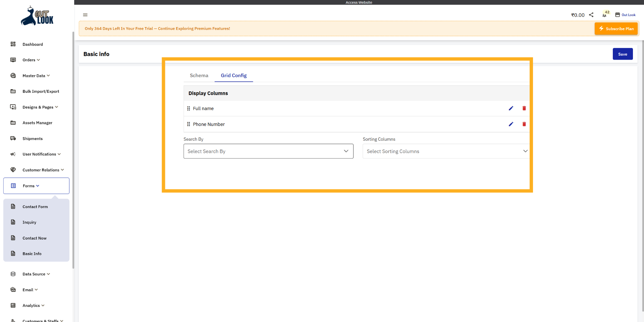
Task: Click the share icon in header
Action: pyautogui.click(x=591, y=15)
